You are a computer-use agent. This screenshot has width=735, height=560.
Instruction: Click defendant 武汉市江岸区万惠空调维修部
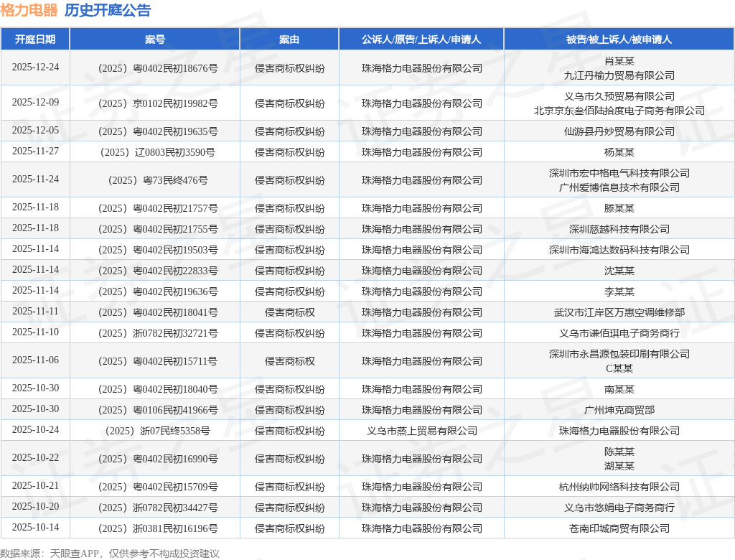619,313
